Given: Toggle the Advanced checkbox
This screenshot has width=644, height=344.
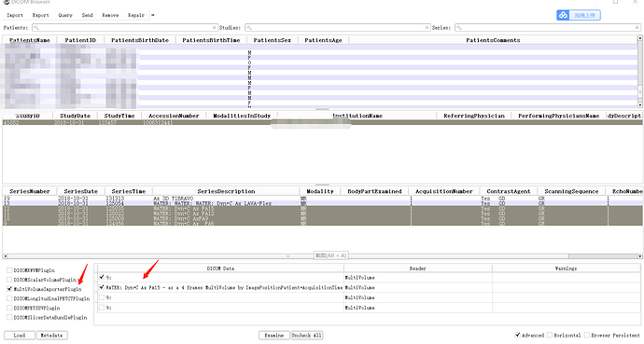Looking at the screenshot, I should point(517,335).
